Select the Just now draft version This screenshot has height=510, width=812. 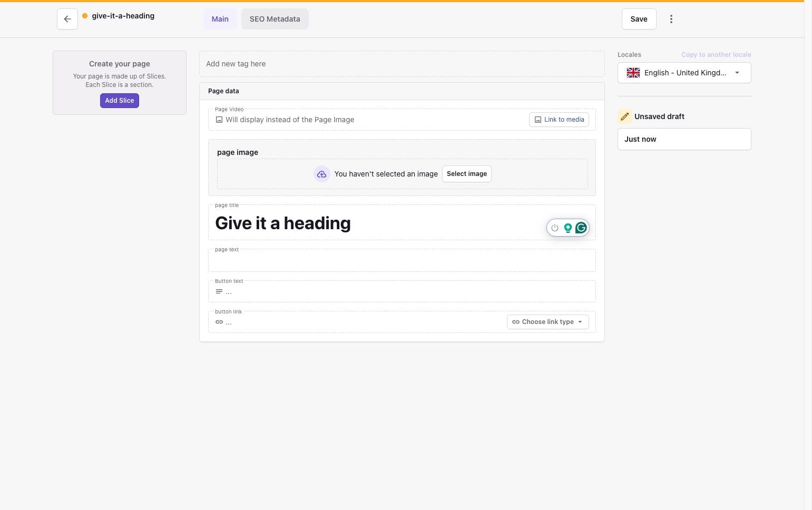point(684,139)
